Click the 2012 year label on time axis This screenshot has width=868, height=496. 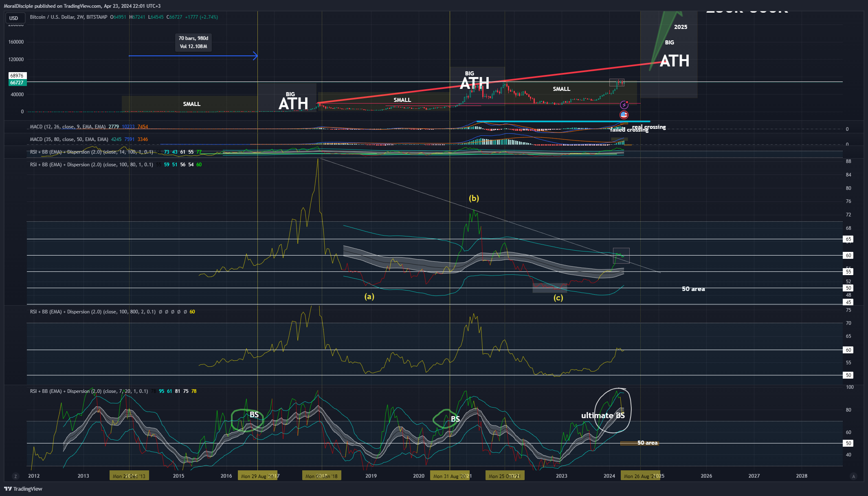click(34, 476)
